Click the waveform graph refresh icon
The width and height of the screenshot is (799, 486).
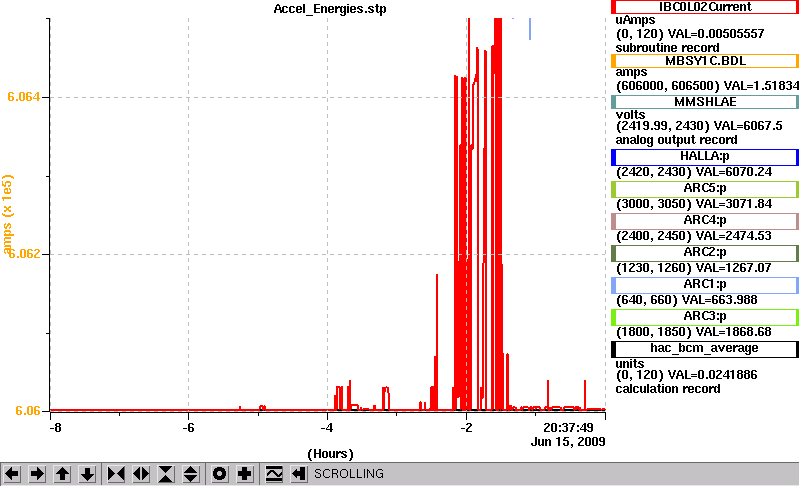coord(274,474)
